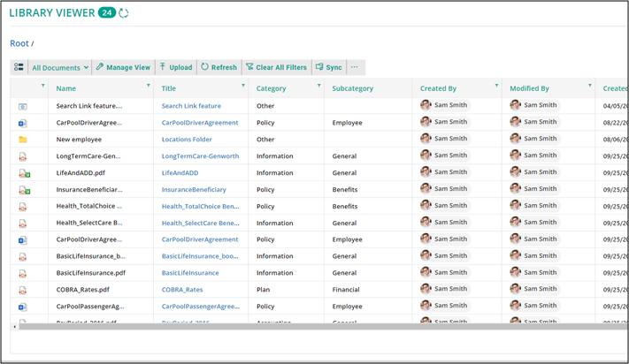The width and height of the screenshot is (629, 364).
Task: Click the left arrow of horizontal scrollbar
Action: (x=15, y=327)
